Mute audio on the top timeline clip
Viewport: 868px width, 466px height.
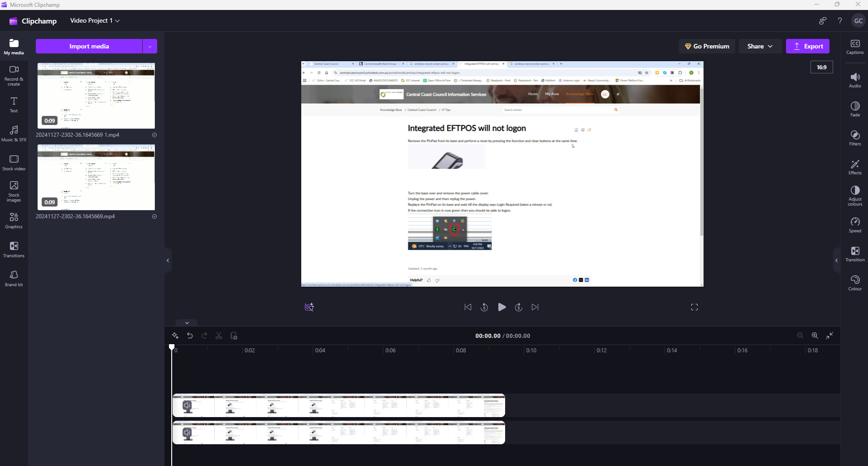(x=187, y=405)
